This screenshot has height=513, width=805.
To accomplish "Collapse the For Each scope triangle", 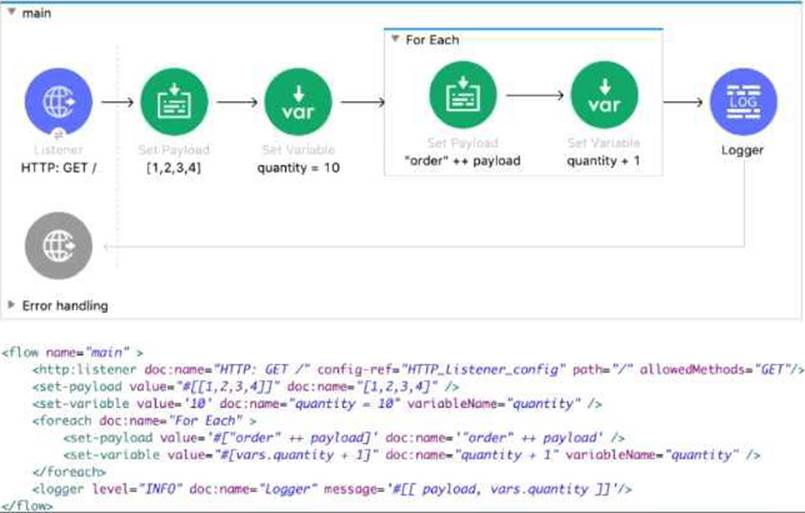I will [395, 40].
